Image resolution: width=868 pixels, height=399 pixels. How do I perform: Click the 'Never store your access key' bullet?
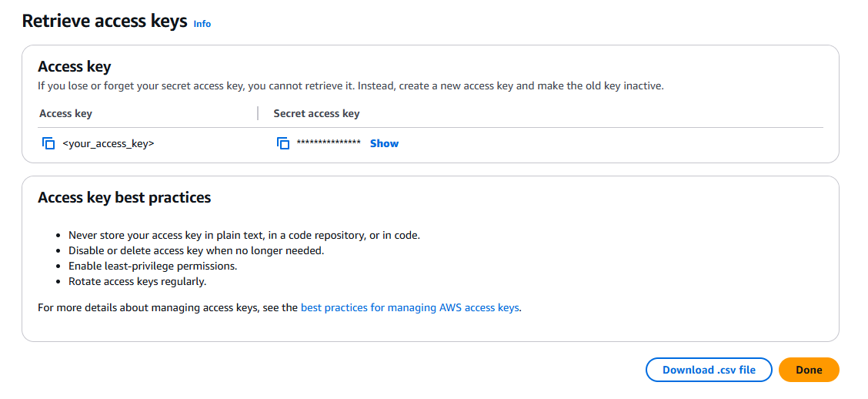tap(244, 235)
